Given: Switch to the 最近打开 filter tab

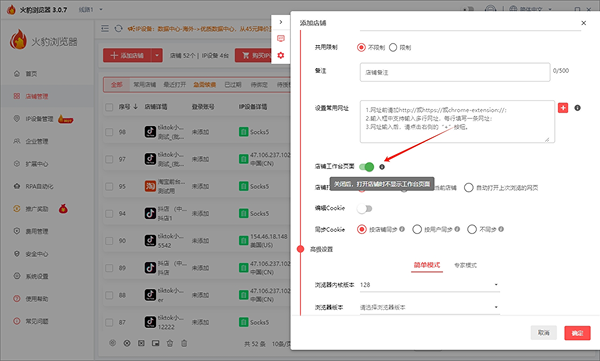Looking at the screenshot, I should click(174, 85).
